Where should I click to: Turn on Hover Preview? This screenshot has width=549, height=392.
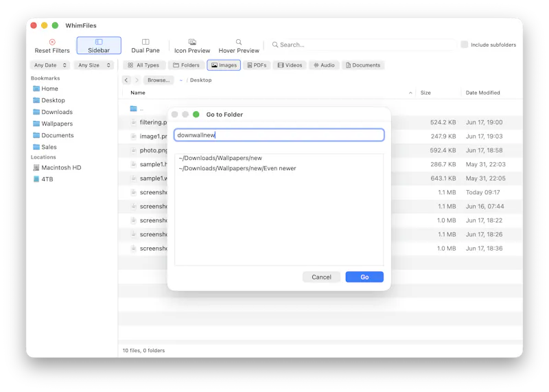(x=239, y=45)
